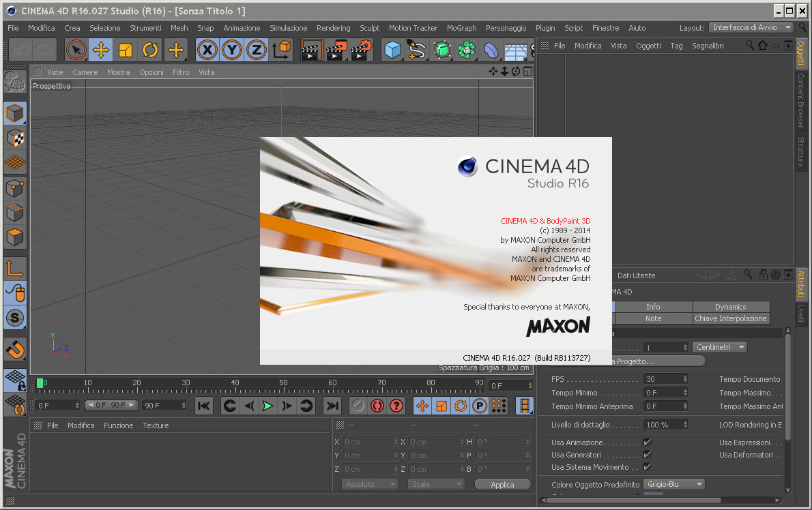Viewport: 812px width, 510px height.
Task: Open the Rendering menu
Action: point(334,28)
